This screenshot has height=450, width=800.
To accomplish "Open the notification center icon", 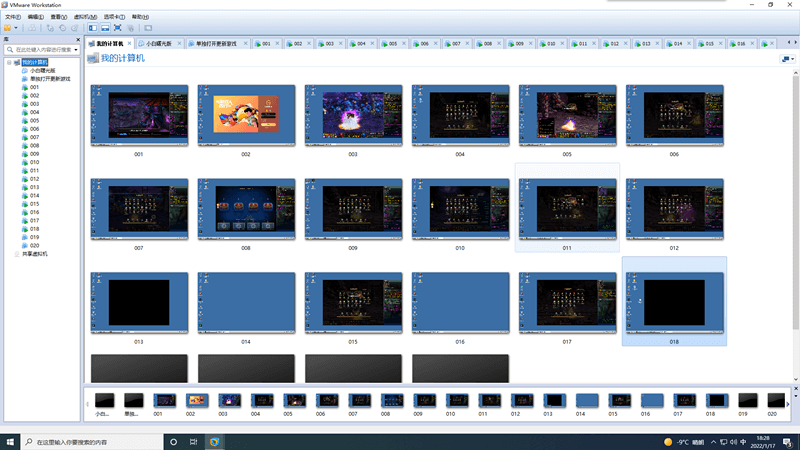I will 788,442.
